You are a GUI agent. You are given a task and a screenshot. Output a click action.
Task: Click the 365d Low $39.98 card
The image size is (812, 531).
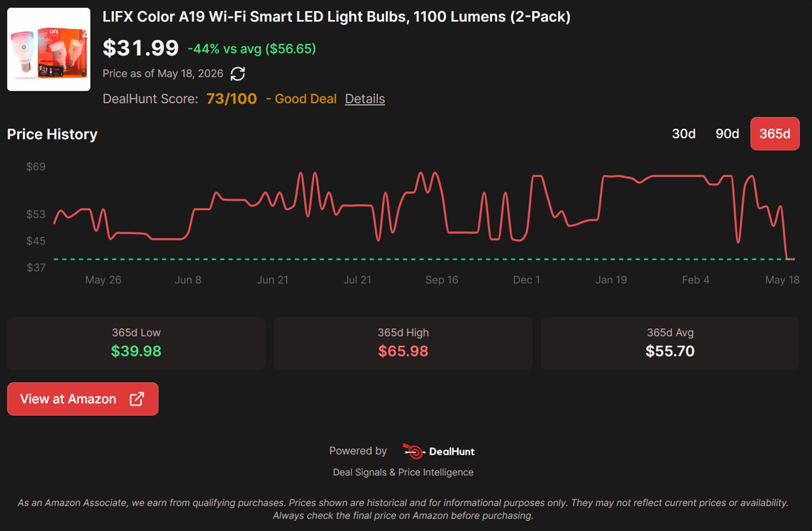136,343
